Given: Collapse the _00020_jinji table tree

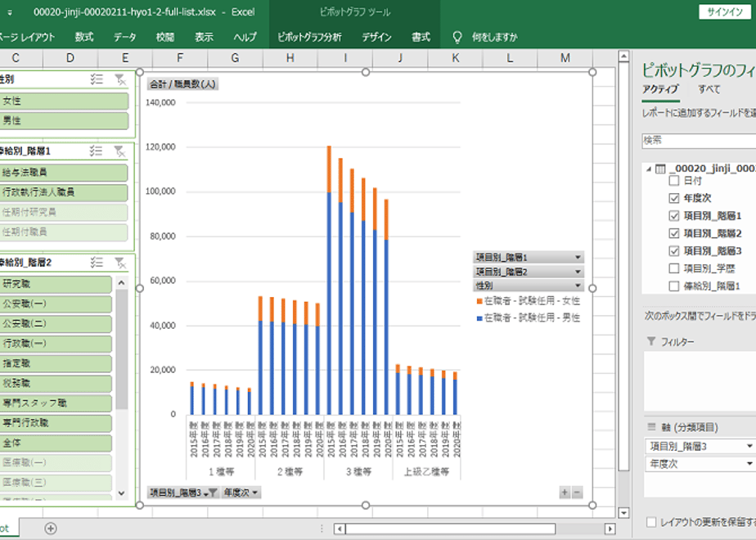Looking at the screenshot, I should tap(649, 169).
